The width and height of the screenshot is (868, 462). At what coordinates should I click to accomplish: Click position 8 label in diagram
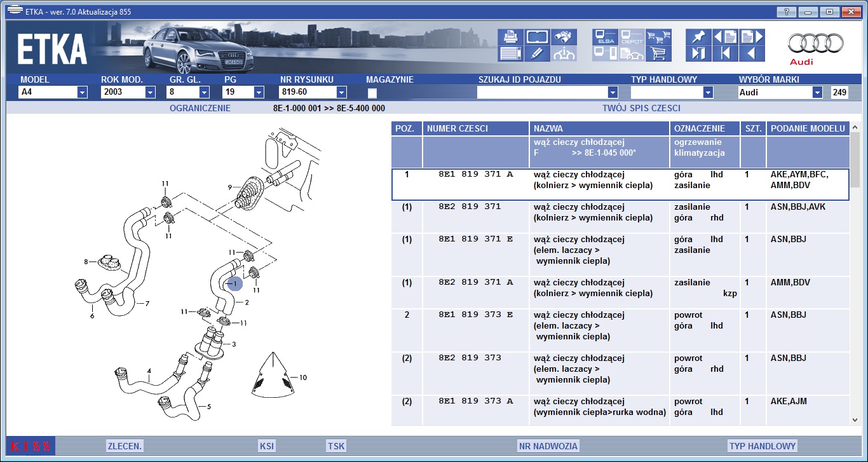pos(86,261)
